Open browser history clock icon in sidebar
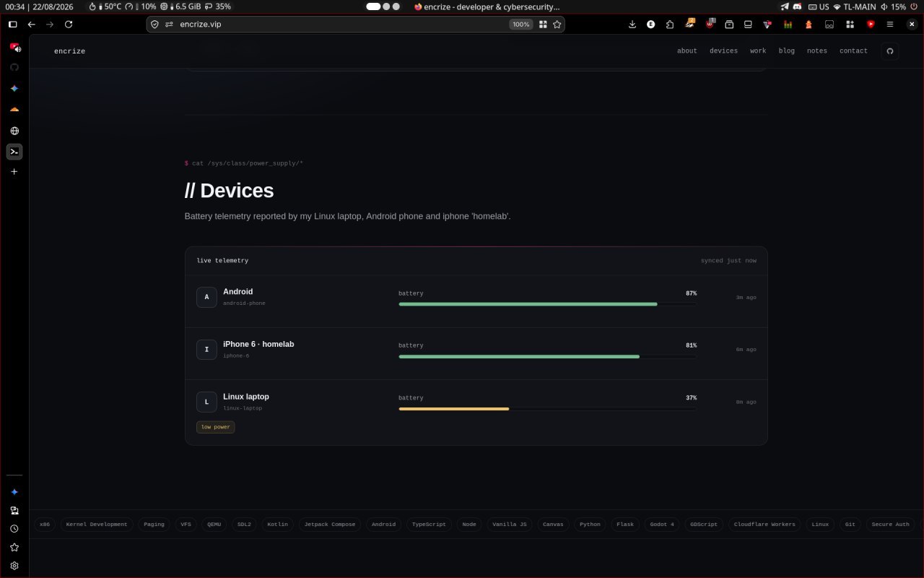The height and width of the screenshot is (578, 924). point(14,529)
